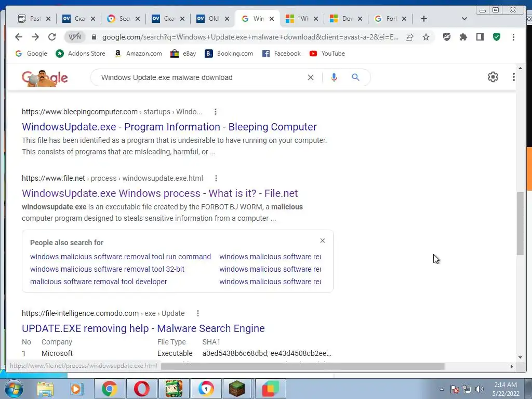Go forward to the next page
The width and height of the screenshot is (532, 399).
point(35,37)
